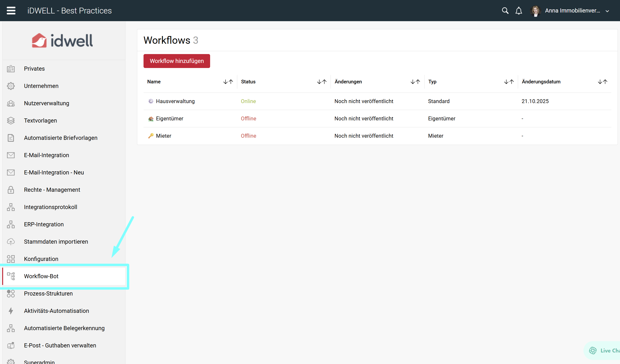Sort table by Name column arrows

click(x=228, y=82)
